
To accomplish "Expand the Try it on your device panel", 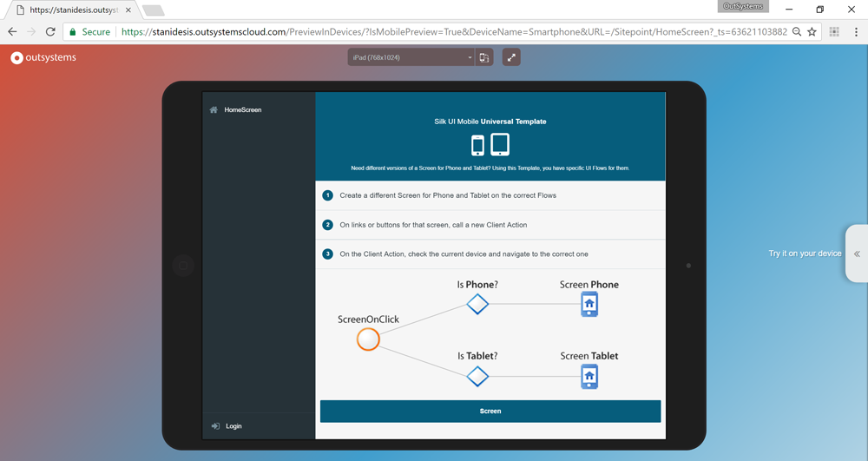I will tap(857, 254).
